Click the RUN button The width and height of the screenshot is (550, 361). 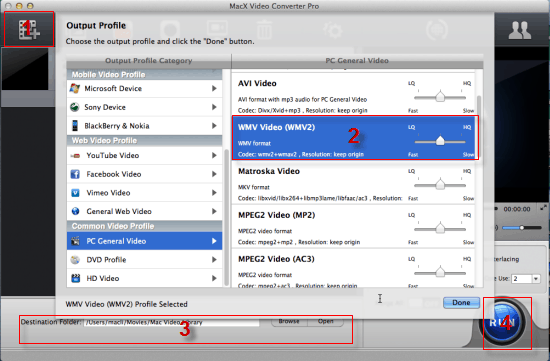pyautogui.click(x=502, y=322)
